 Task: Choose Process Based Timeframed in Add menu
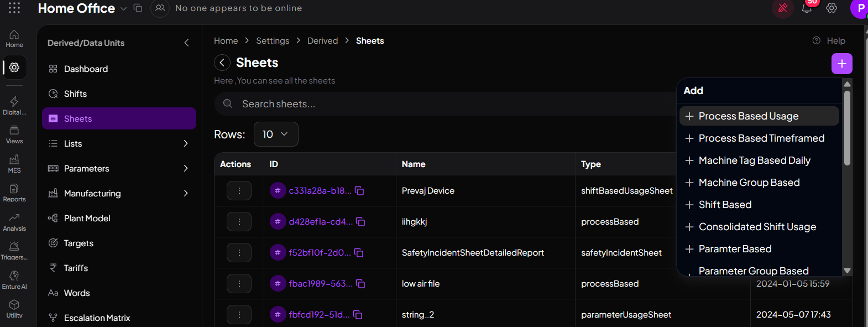pyautogui.click(x=759, y=138)
